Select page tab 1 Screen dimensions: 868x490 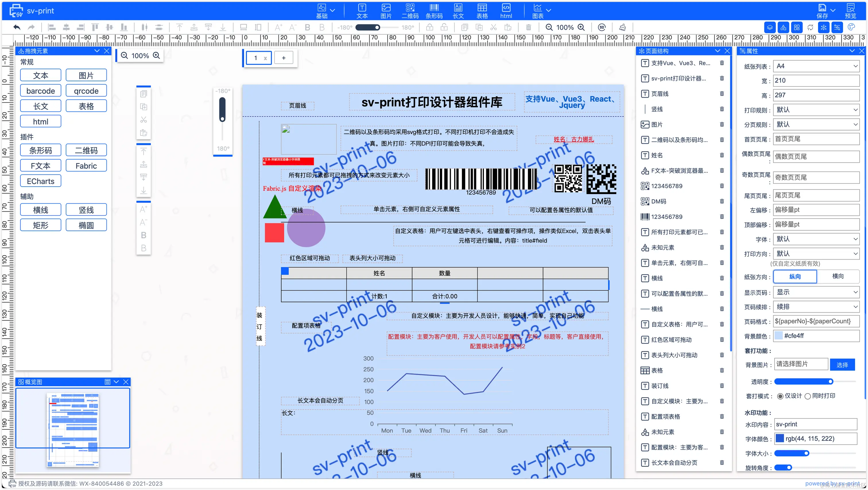(256, 58)
